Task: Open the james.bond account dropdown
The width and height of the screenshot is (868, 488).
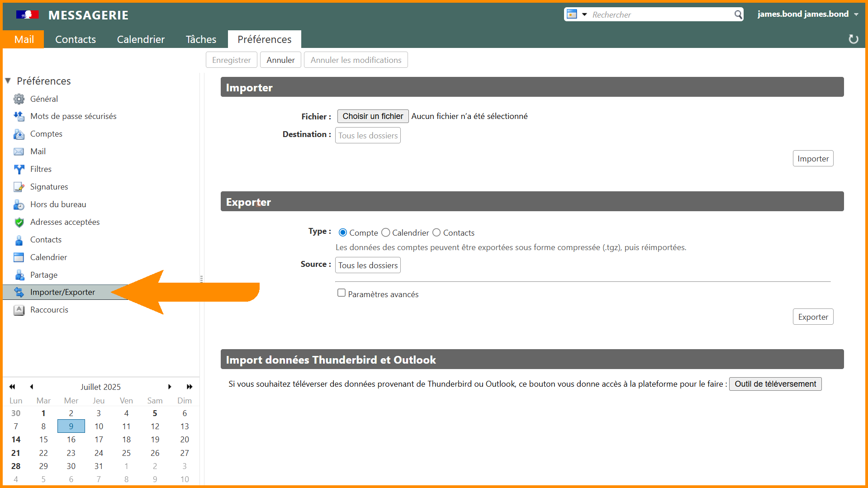Action: 856,14
